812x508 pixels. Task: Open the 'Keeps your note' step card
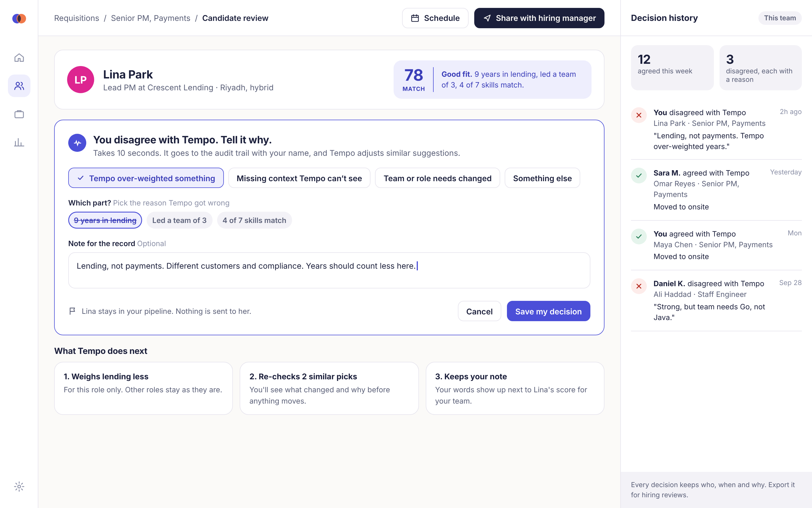[x=515, y=388]
